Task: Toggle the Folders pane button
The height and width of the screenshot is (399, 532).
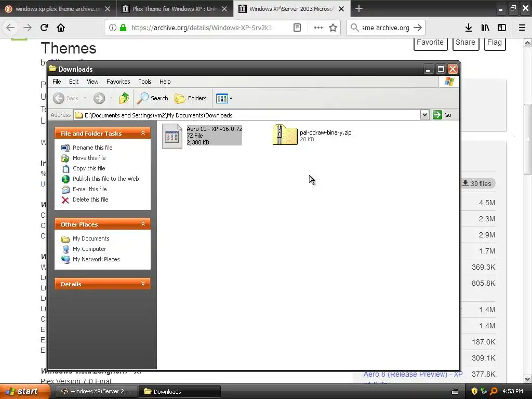Action: click(191, 98)
